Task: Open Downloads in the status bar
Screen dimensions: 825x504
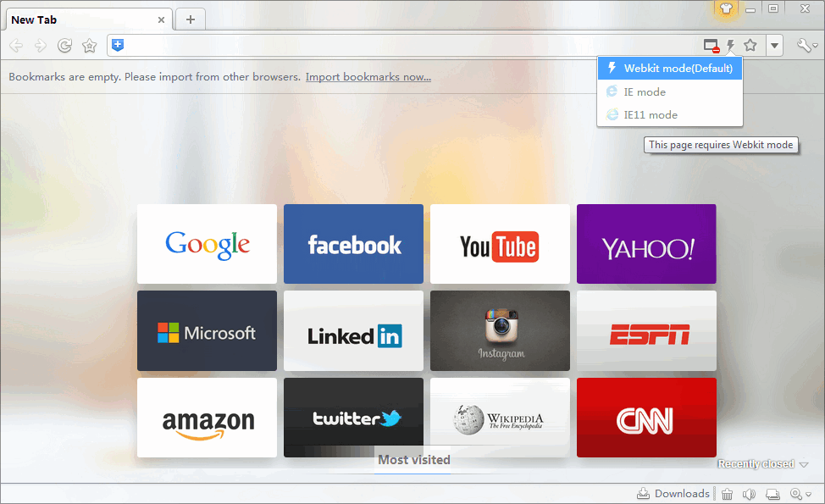Action: click(x=673, y=494)
